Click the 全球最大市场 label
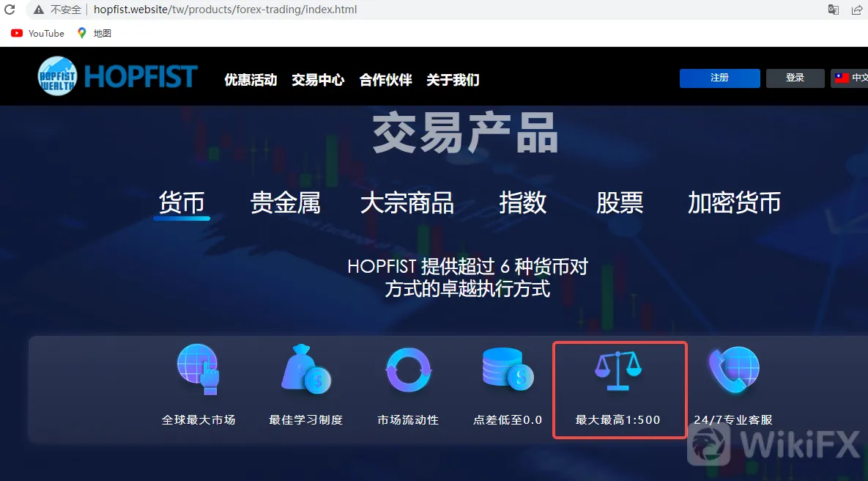Viewport: 868px width, 481px height. pyautogui.click(x=199, y=420)
